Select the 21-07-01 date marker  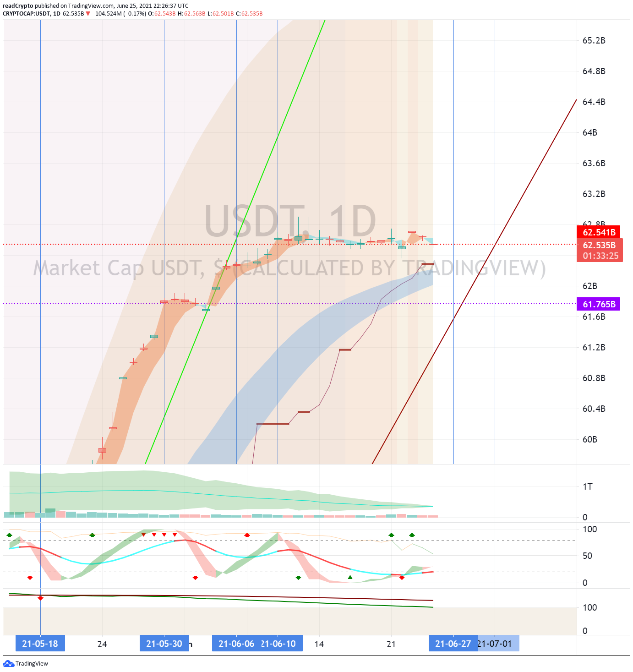point(497,643)
